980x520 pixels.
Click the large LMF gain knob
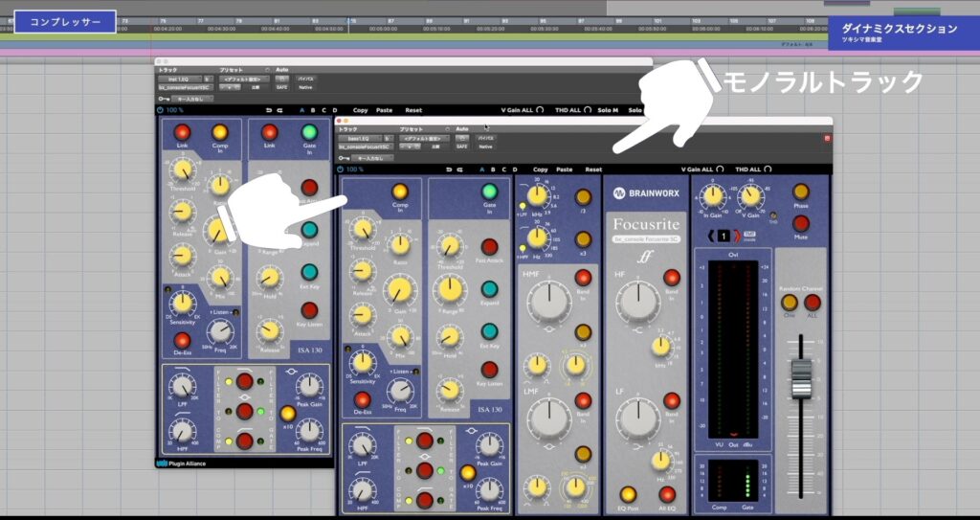[548, 419]
